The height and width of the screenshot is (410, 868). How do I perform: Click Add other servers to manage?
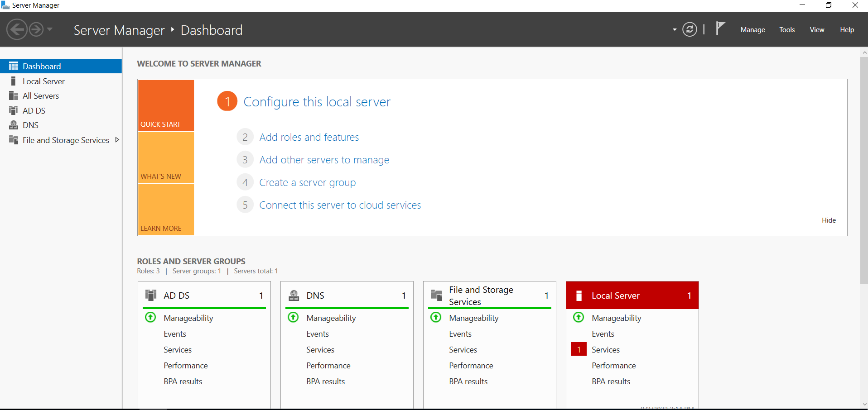click(x=324, y=160)
